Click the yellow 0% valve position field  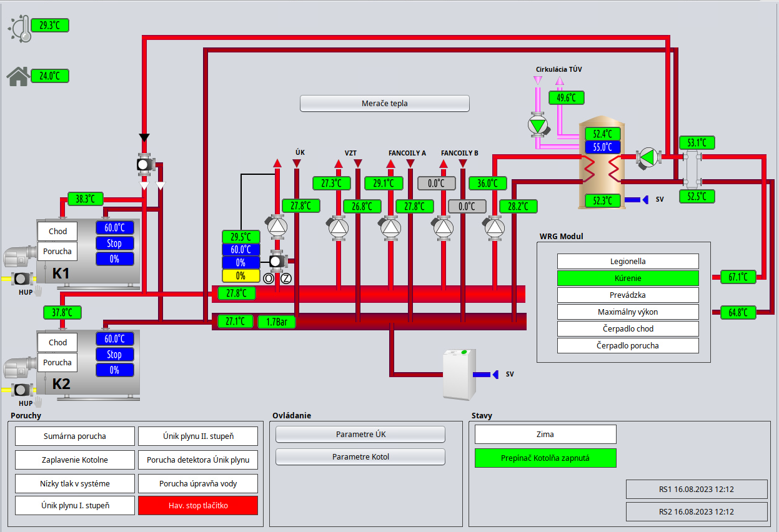tap(241, 275)
